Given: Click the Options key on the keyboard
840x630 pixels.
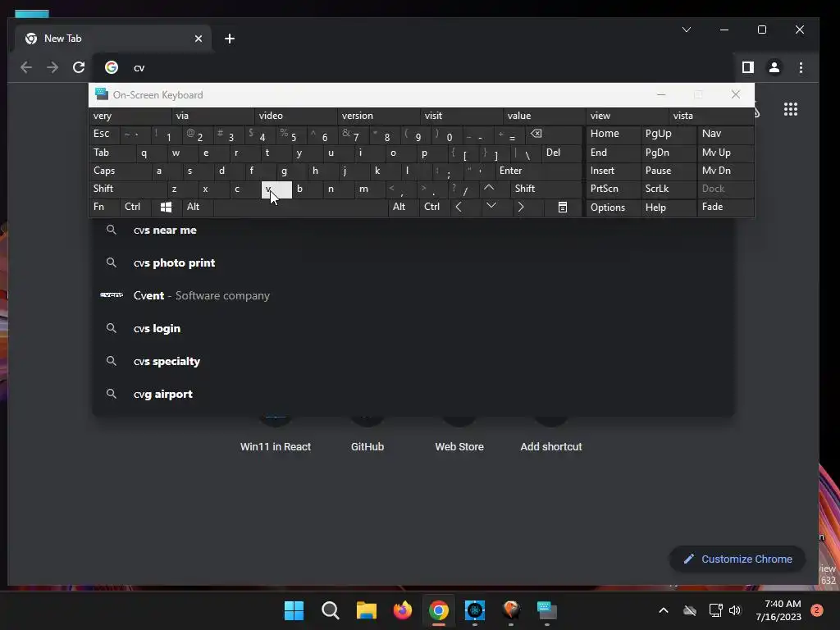Looking at the screenshot, I should [x=613, y=208].
